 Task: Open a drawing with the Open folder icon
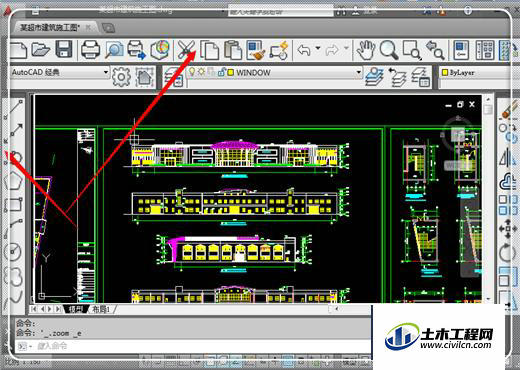[41, 50]
